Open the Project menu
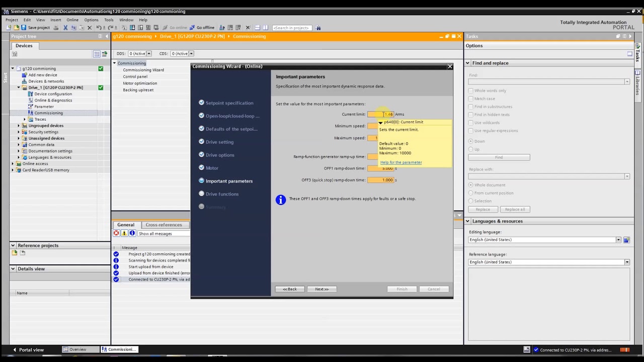Viewport: 644px width, 362px height. [x=12, y=20]
